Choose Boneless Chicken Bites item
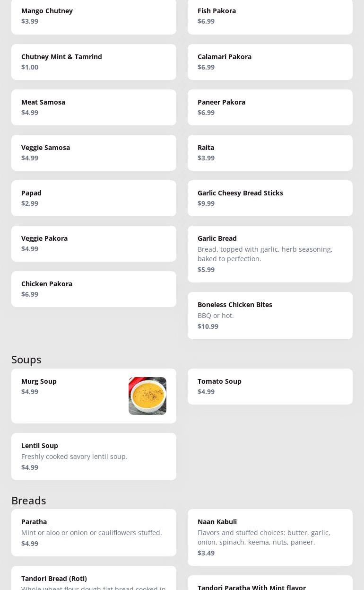364x590 pixels. pos(270,316)
